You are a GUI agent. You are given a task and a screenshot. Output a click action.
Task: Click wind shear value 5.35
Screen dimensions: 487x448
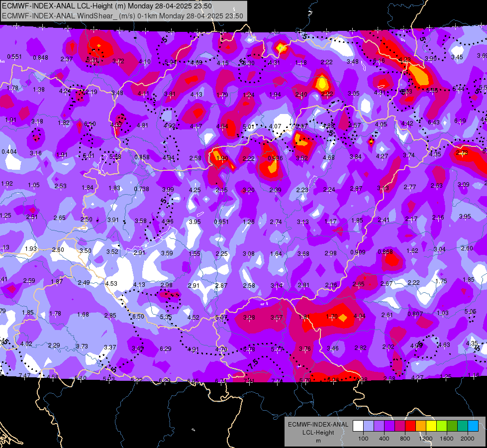166,317
